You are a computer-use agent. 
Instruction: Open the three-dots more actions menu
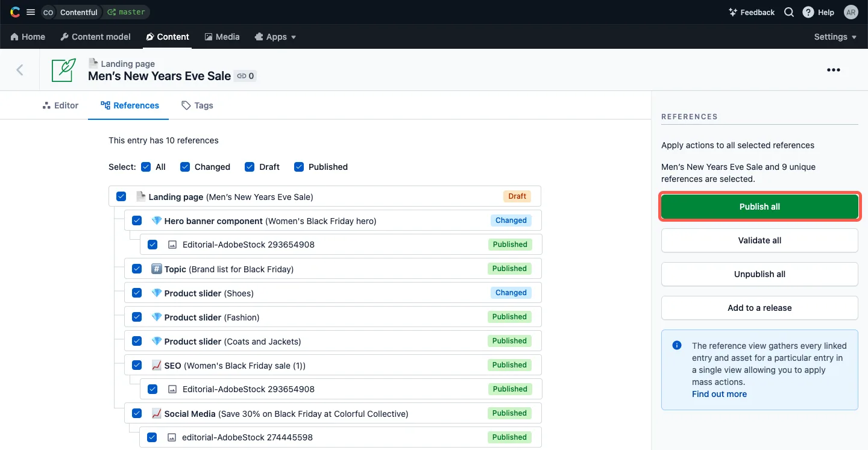click(833, 70)
